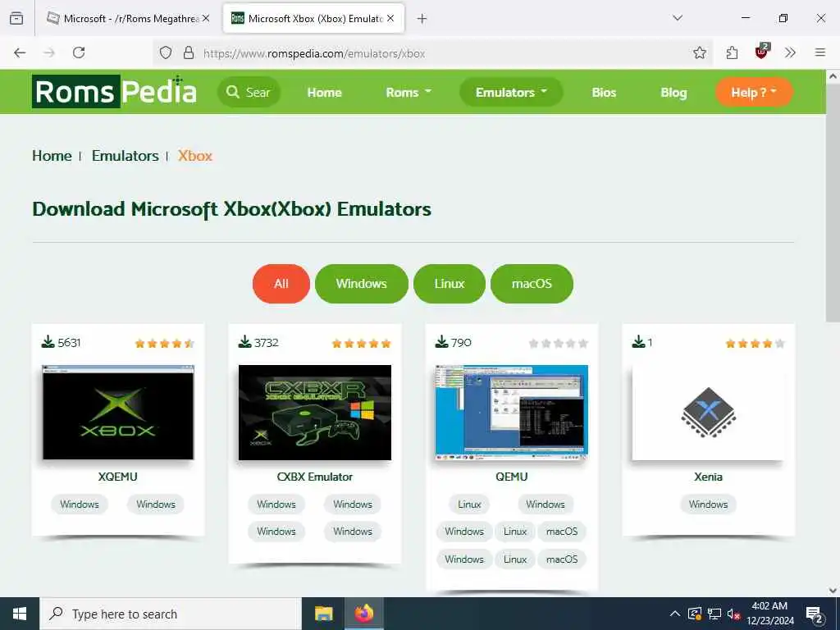Click the QEMU empty star rating
Image resolution: width=840 pixels, height=630 pixels.
click(558, 344)
